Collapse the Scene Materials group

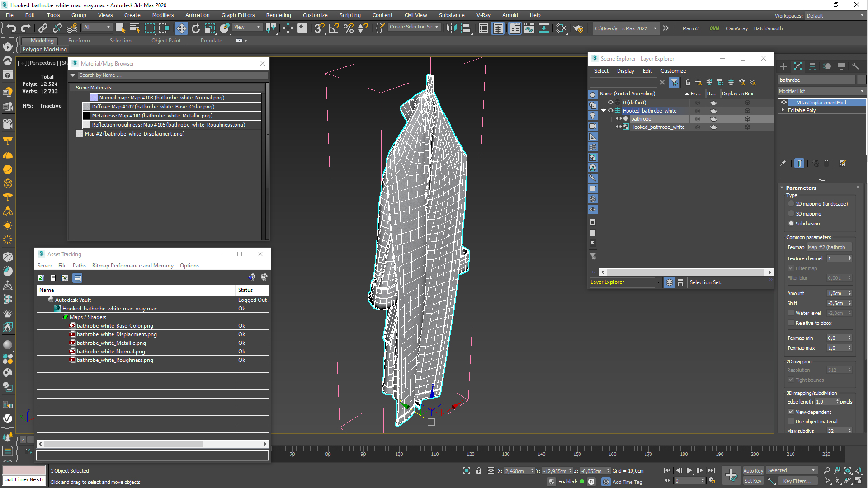(72, 88)
